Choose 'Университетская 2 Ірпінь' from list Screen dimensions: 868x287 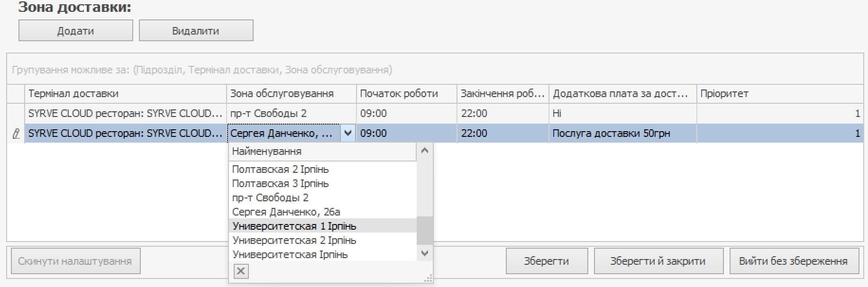point(294,241)
